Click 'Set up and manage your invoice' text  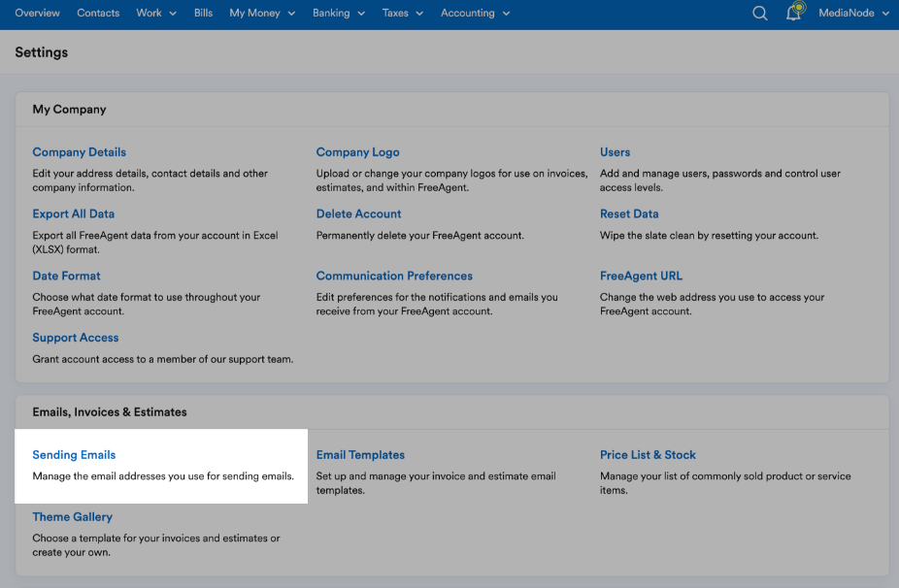tap(436, 483)
